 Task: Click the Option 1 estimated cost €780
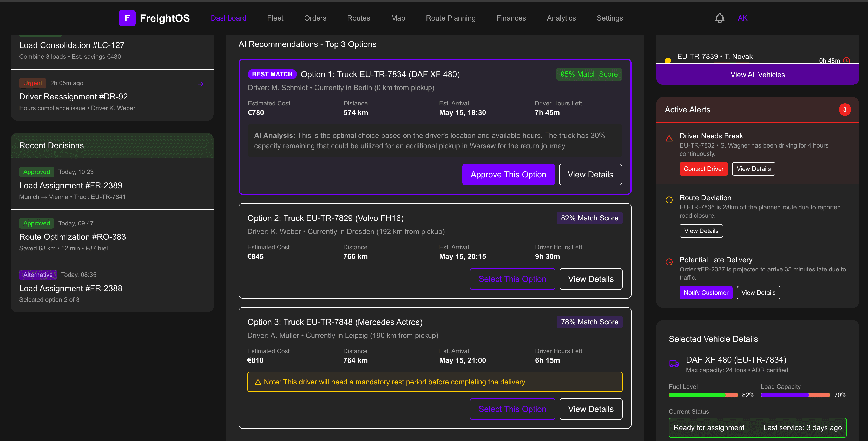coord(256,113)
